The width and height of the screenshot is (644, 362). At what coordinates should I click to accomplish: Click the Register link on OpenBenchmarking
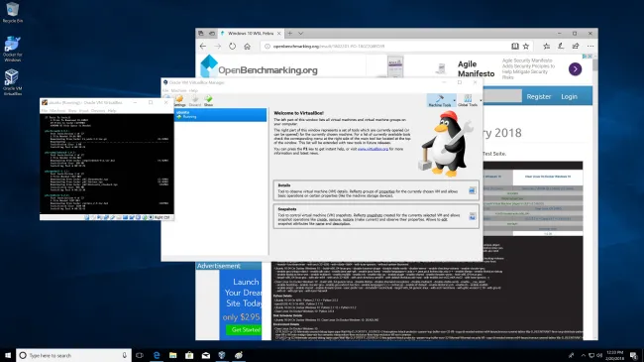pyautogui.click(x=538, y=96)
